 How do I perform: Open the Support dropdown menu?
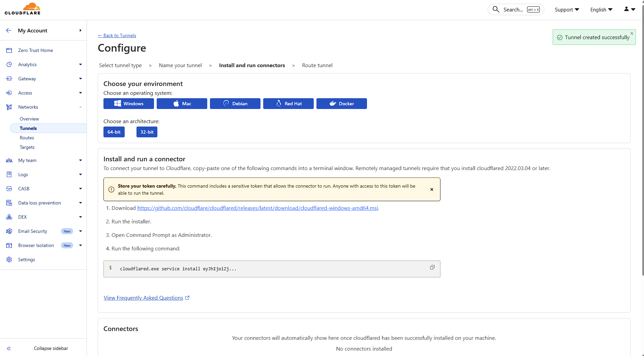click(x=566, y=10)
